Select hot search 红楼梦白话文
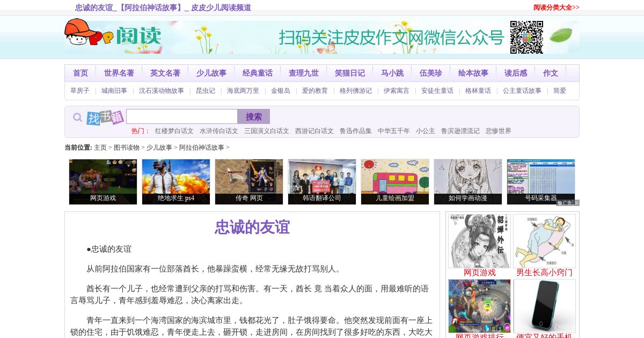This screenshot has height=338, width=644. [x=174, y=131]
